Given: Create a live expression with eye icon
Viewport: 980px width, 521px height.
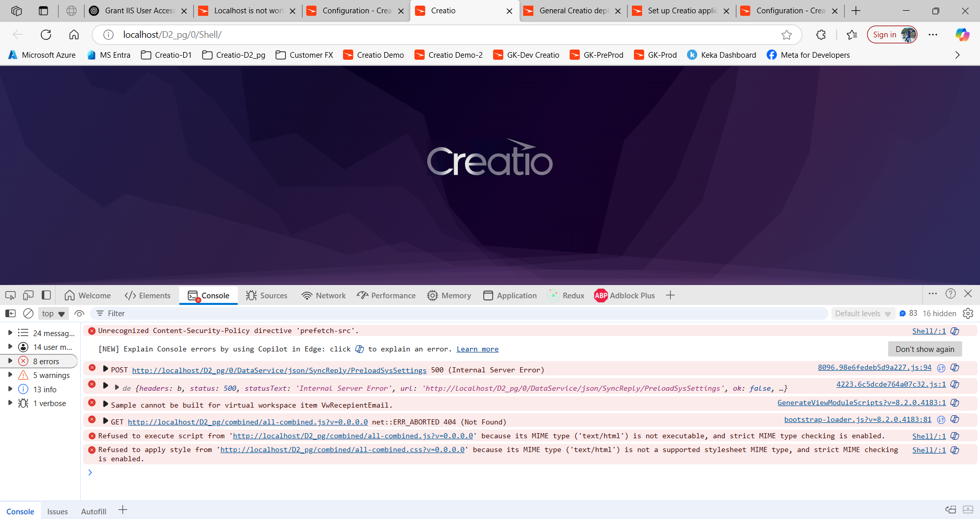Looking at the screenshot, I should click(79, 314).
